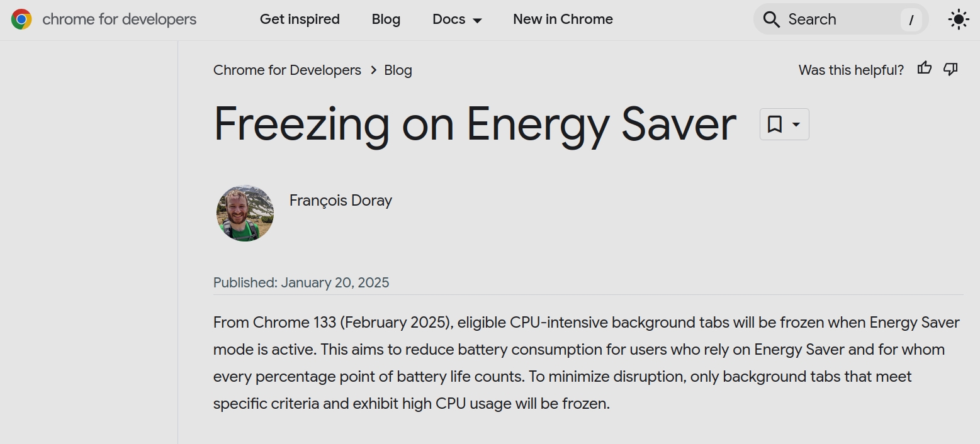
Task: Click the thumbs down not helpful icon
Action: [x=950, y=69]
